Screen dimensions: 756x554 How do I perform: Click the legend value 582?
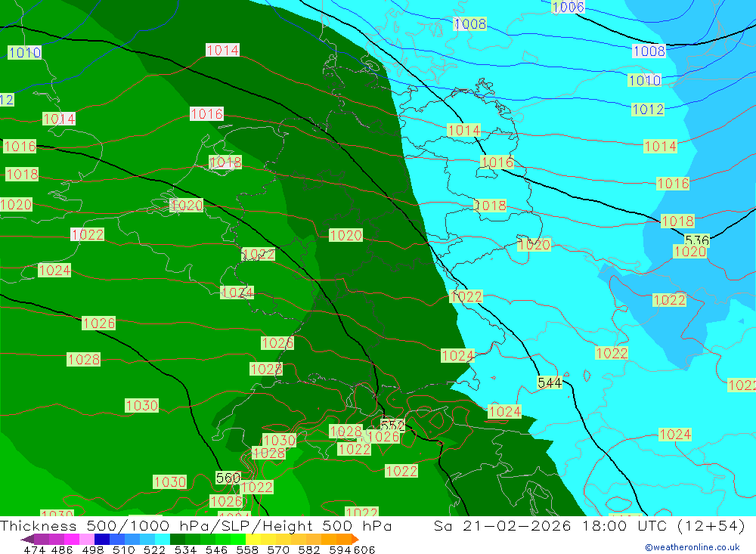click(x=308, y=549)
